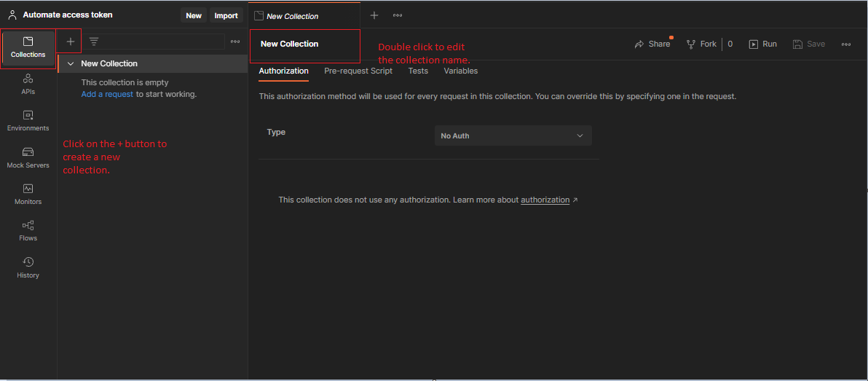
Task: Open a new tab with the plus icon
Action: tap(374, 15)
